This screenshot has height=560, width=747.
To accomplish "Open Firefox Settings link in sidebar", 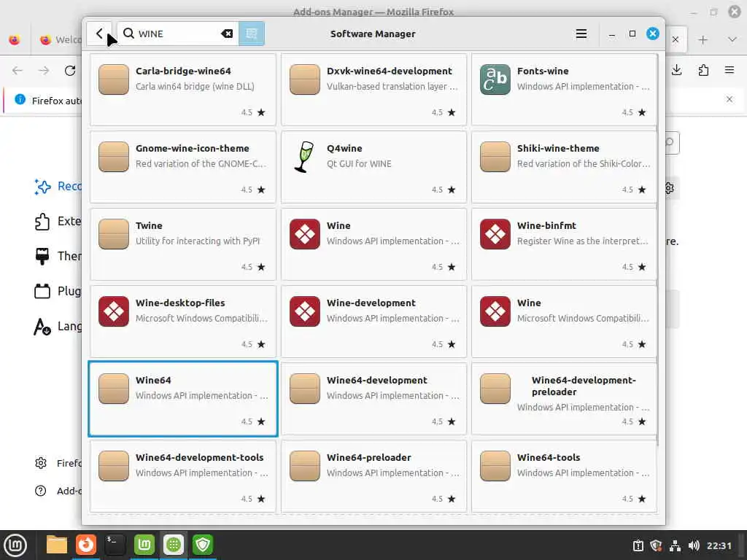I will click(57, 463).
